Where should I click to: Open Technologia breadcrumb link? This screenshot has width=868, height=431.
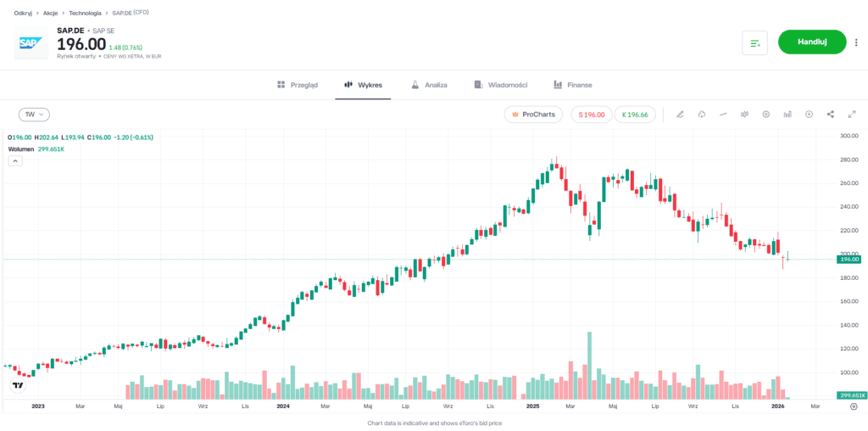click(85, 14)
